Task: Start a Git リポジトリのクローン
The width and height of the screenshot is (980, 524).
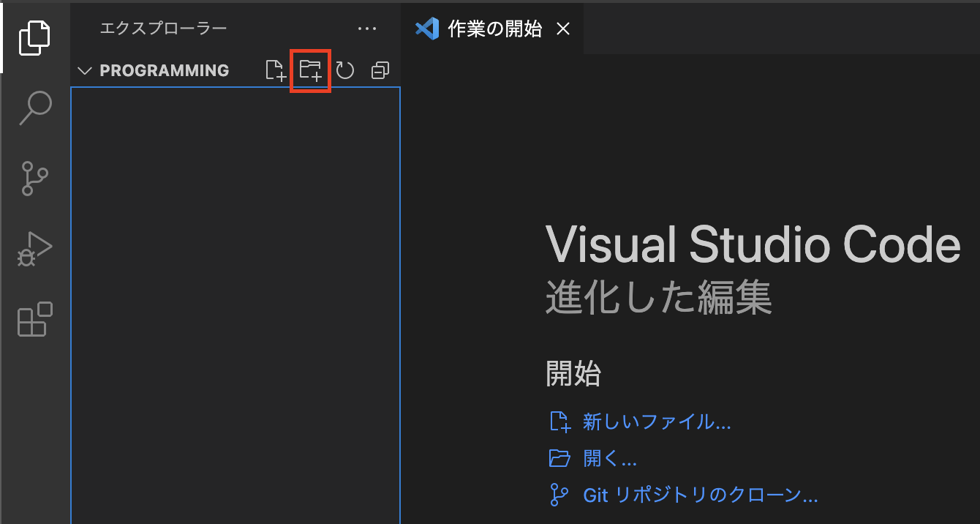Action: 698,495
